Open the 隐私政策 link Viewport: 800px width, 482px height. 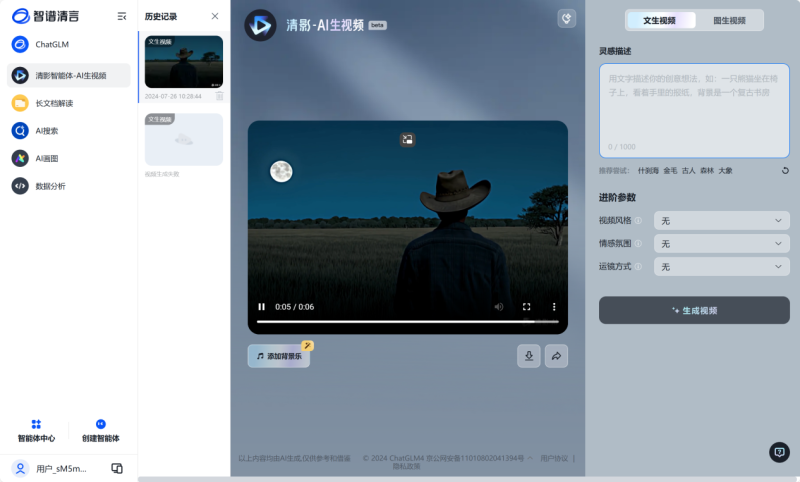click(407, 466)
